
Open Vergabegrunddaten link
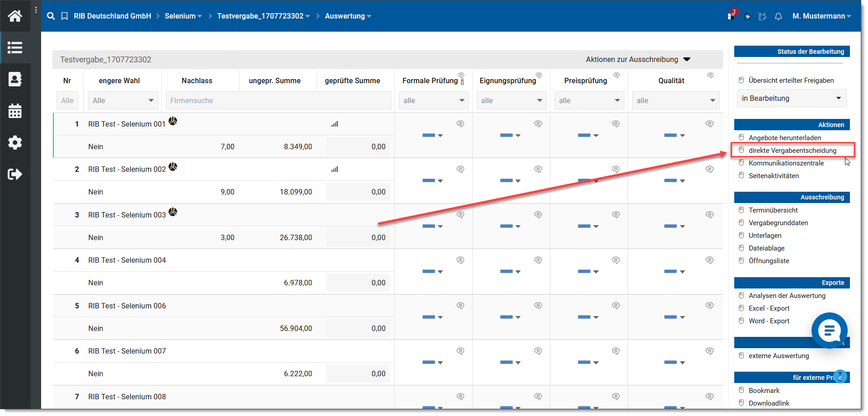(x=778, y=222)
